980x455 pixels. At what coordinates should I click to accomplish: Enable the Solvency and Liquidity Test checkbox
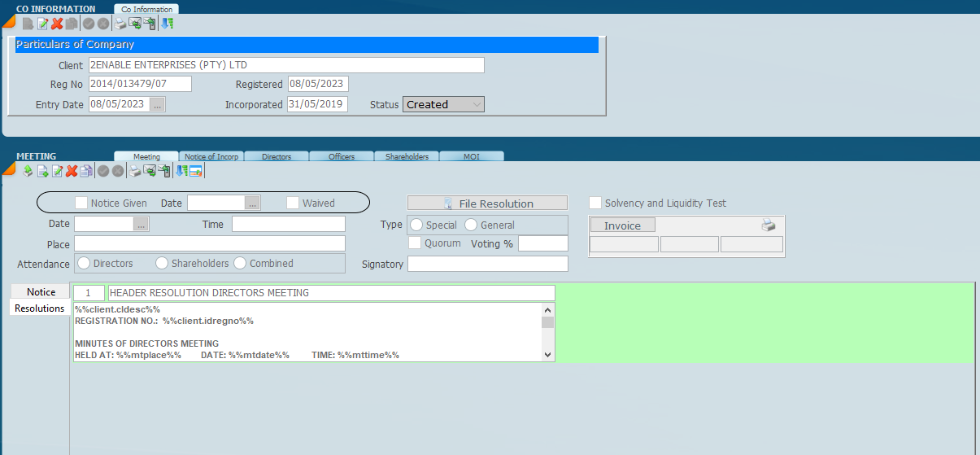coord(595,203)
